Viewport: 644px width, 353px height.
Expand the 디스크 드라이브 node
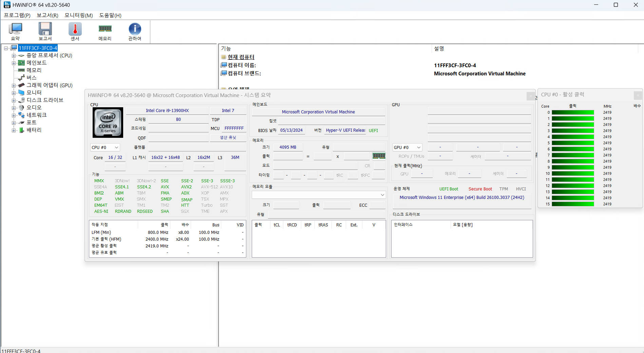click(x=14, y=100)
